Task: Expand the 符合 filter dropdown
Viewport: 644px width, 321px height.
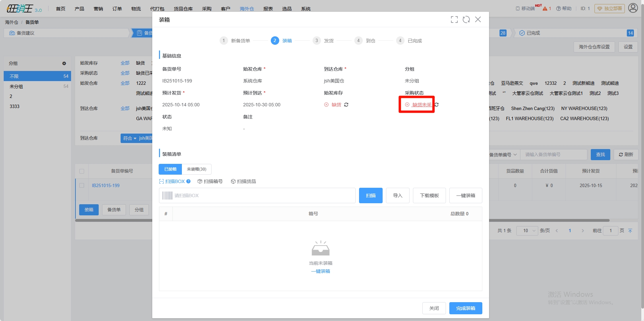Action: 129,138
